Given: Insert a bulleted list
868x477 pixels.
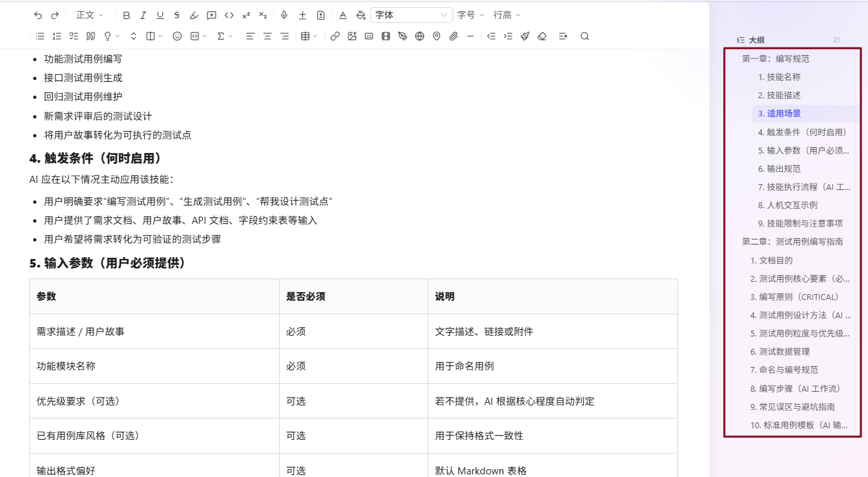Looking at the screenshot, I should [40, 36].
